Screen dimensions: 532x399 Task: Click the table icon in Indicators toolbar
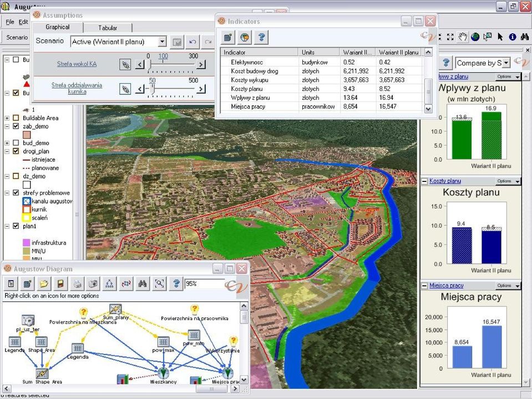(228, 37)
